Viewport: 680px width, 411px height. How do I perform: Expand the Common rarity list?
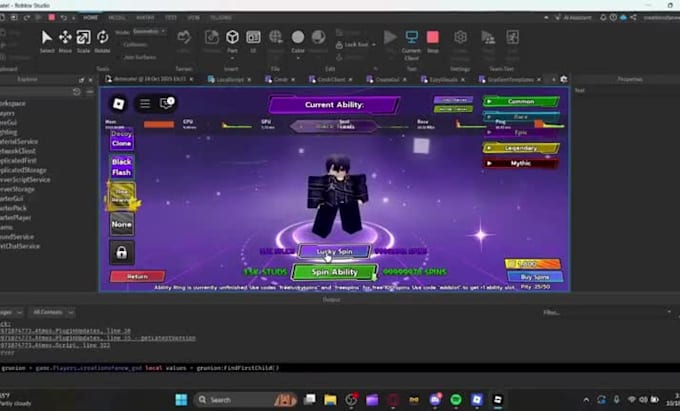[x=521, y=101]
